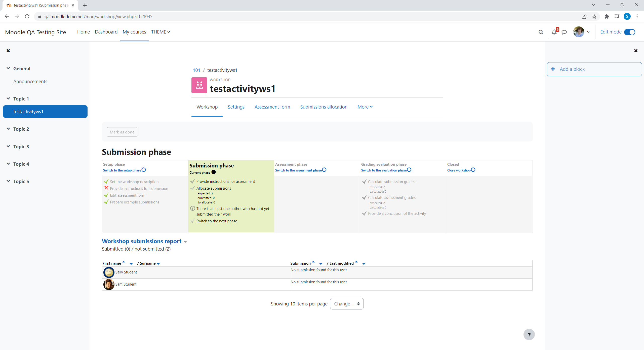Collapse the Topic 3 section chevron
Viewport: 644px width, 350px height.
[8, 146]
